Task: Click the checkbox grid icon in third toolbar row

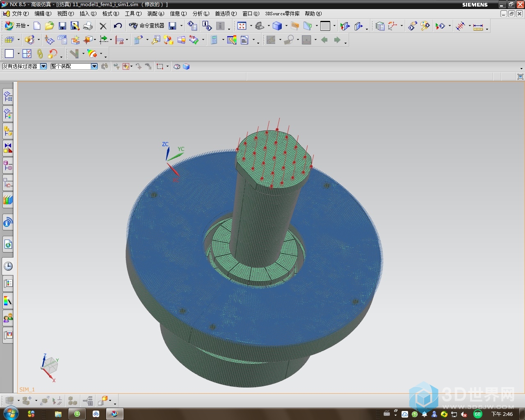Action: tap(27, 54)
